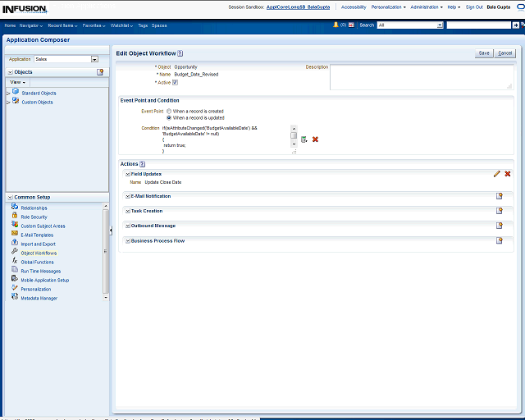
Task: Open the Application dropdown showing Sales
Action: point(94,59)
